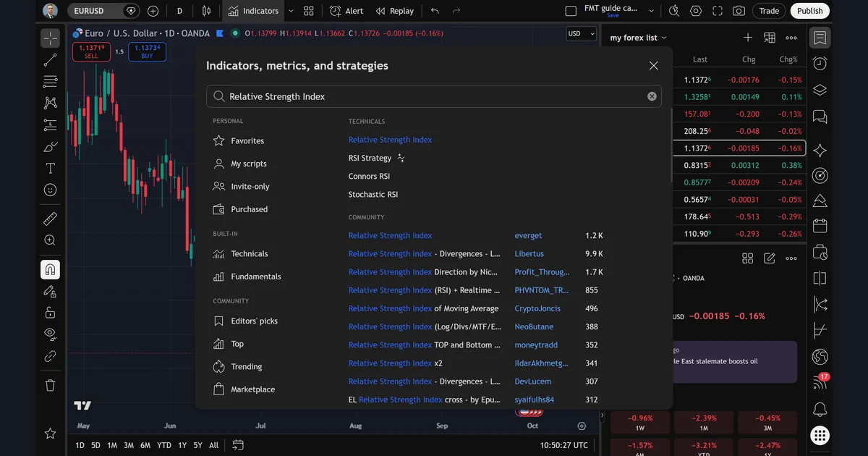Open the layout setup grid selector

pos(309,11)
